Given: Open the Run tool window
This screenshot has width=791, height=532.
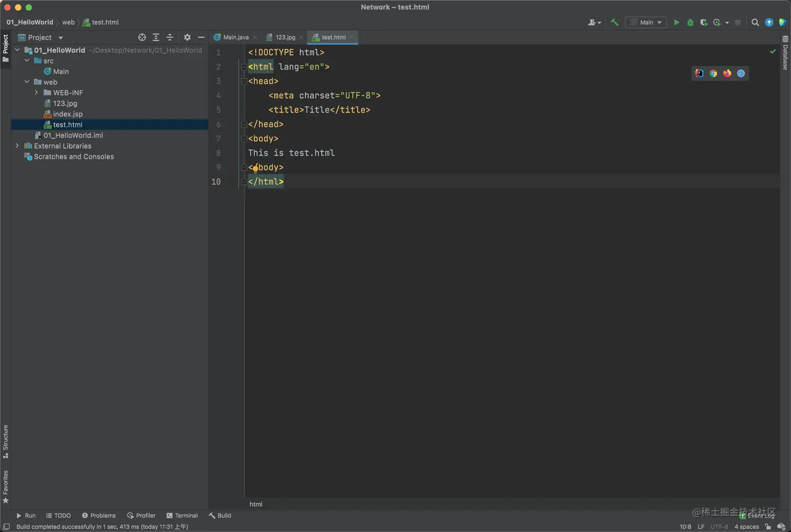Looking at the screenshot, I should click(x=26, y=516).
